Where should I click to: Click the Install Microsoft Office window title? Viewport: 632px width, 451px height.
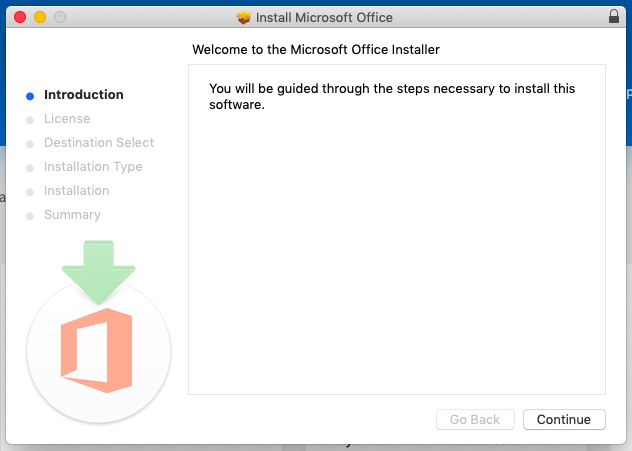[324, 17]
